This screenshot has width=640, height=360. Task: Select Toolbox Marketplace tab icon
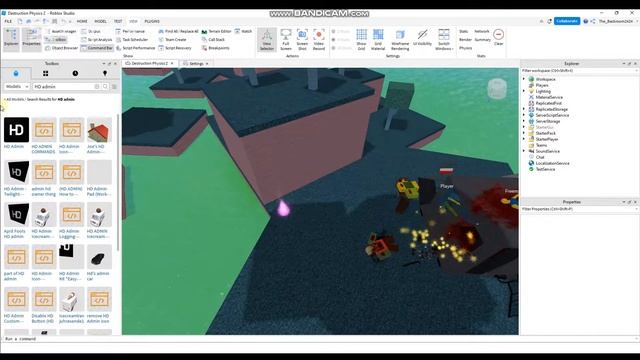(16, 73)
